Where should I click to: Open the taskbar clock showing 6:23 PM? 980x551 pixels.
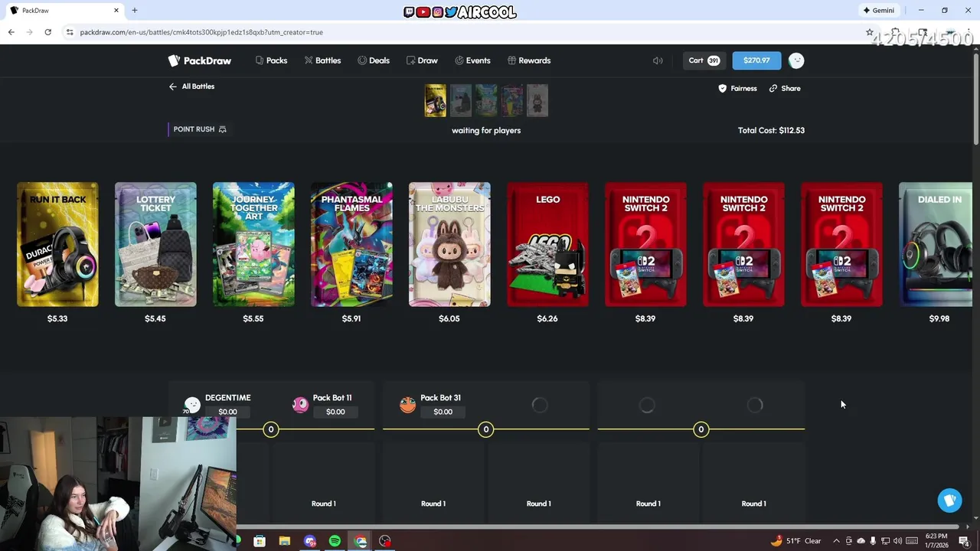click(936, 541)
